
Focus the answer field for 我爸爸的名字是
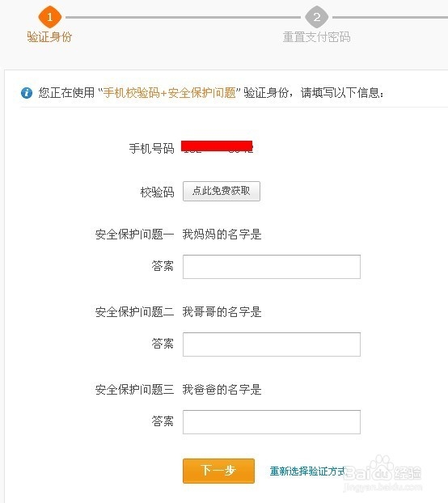[272, 422]
